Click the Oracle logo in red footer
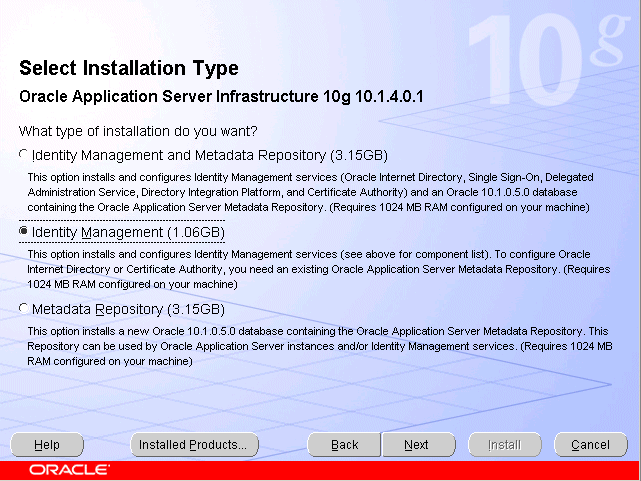 coord(69,470)
